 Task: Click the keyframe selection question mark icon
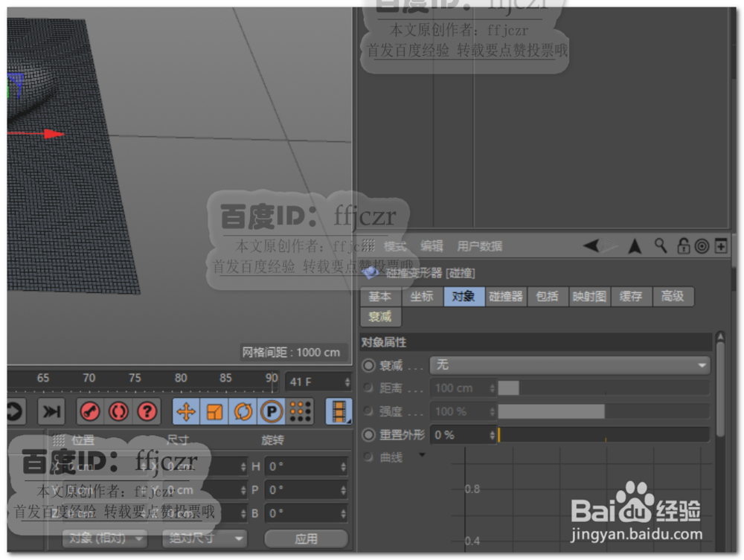click(147, 411)
